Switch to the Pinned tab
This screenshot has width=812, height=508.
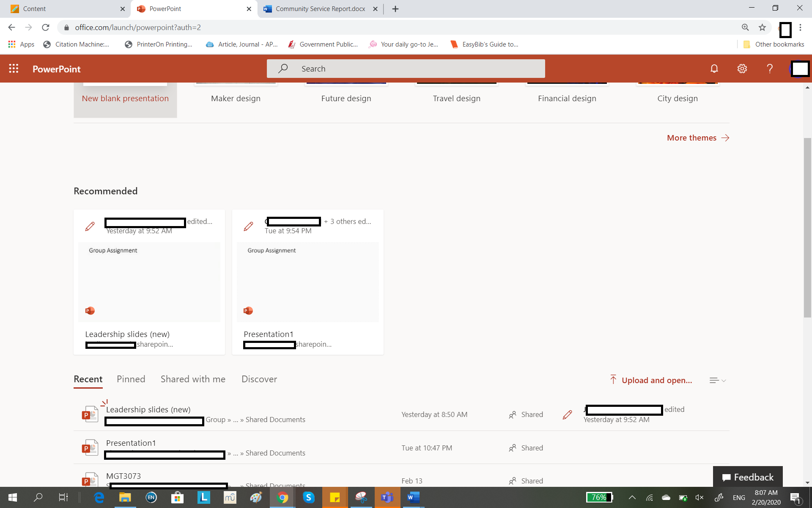(131, 379)
